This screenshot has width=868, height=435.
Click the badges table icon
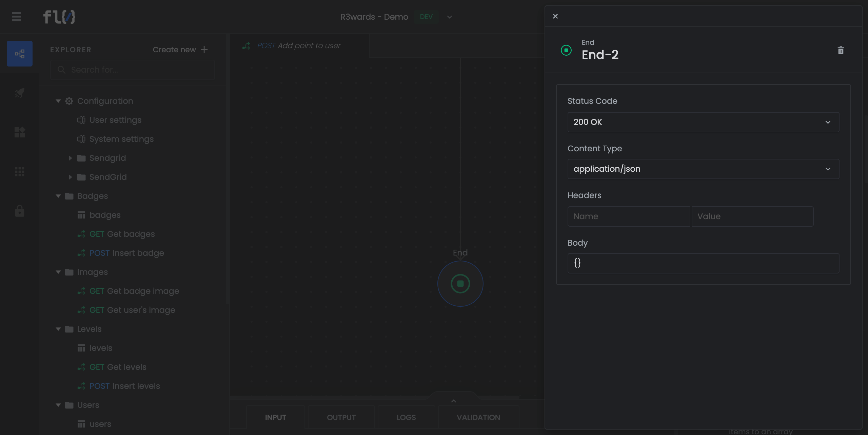tap(81, 215)
